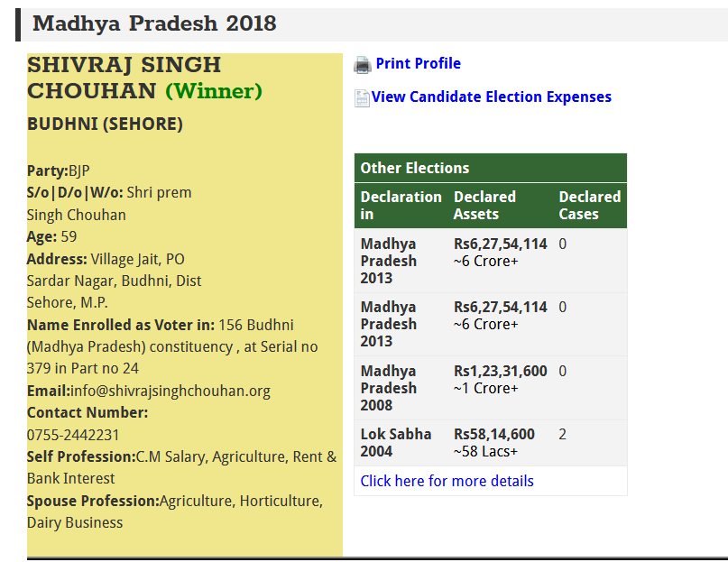Click the Madhya Pradesh 2018 page heading
728x562 pixels.
154,24
